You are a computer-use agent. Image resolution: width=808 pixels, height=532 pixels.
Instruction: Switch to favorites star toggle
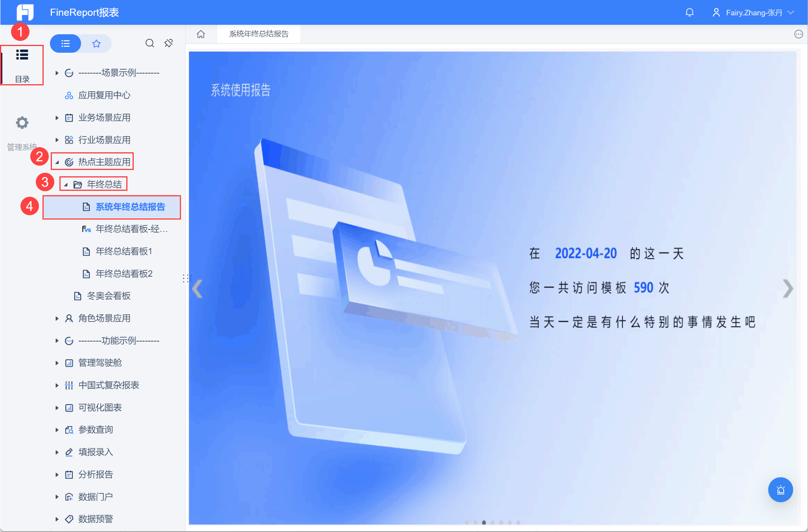96,43
